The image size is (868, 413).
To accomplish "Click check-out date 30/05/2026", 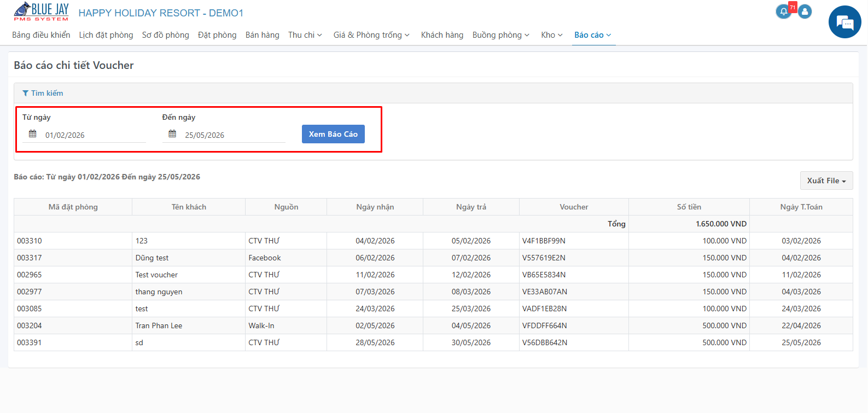I will [x=471, y=342].
